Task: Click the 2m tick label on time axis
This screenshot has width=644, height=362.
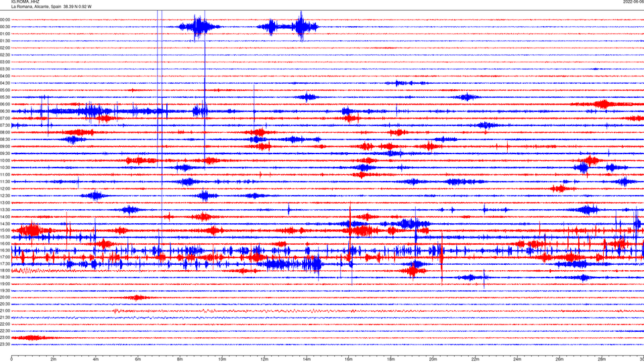Action: (x=54, y=359)
